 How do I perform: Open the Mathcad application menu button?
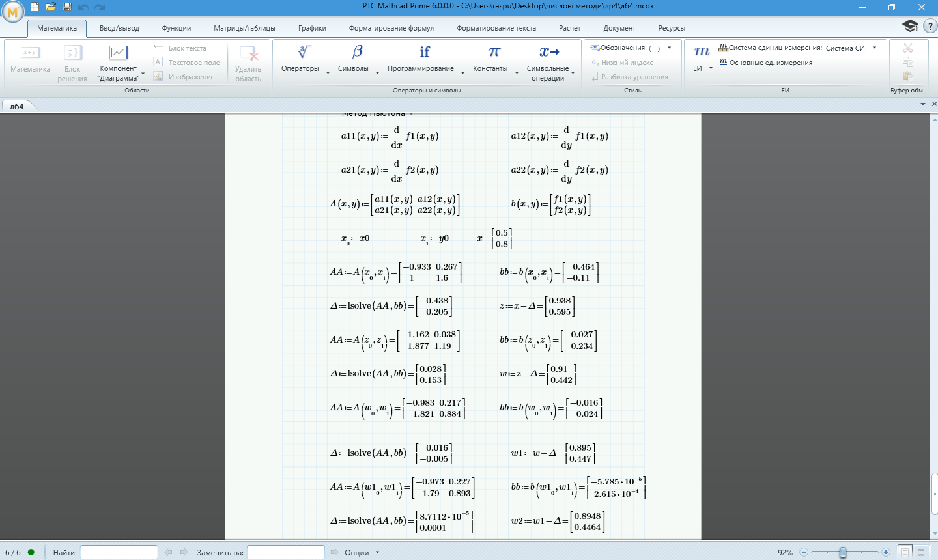[x=13, y=11]
